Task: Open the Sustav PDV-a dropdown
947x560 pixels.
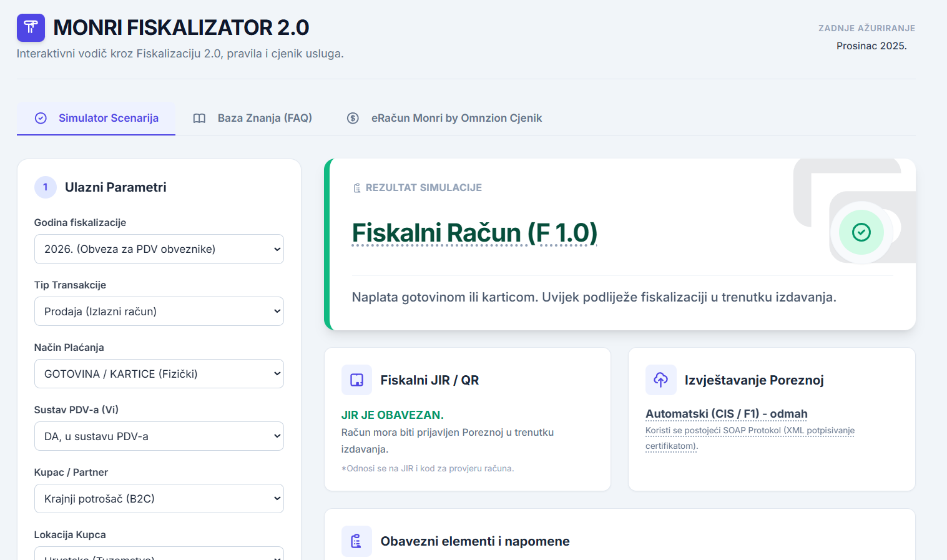Action: [x=159, y=436]
